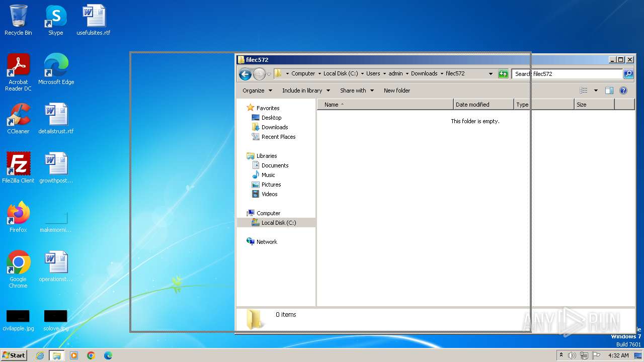Click the Edge taskbar icon
Screen dimensions: 644x362
click(x=108, y=355)
